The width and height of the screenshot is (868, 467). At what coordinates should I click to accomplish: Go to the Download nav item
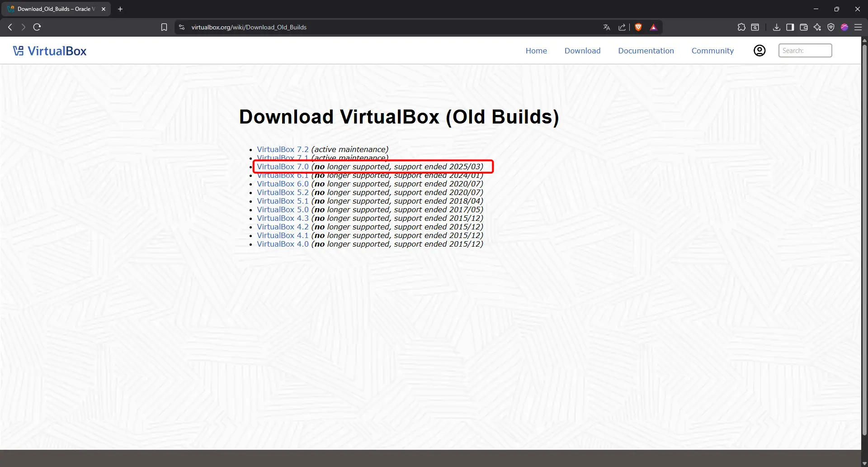point(582,51)
